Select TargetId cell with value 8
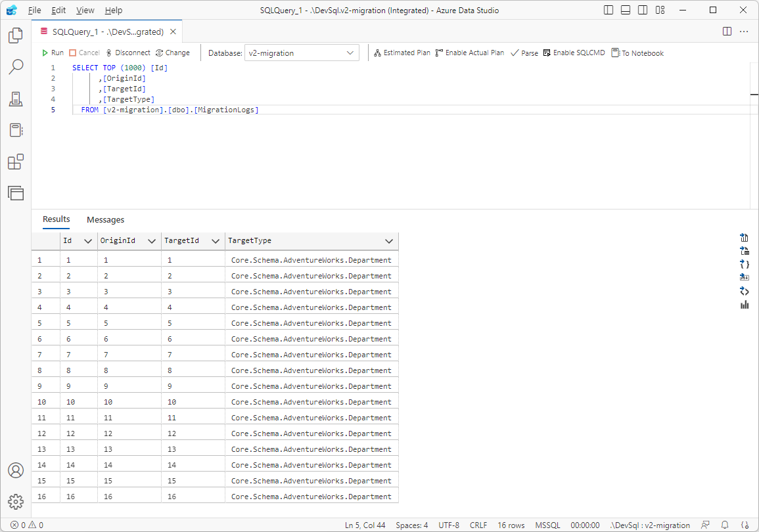 pyautogui.click(x=193, y=370)
